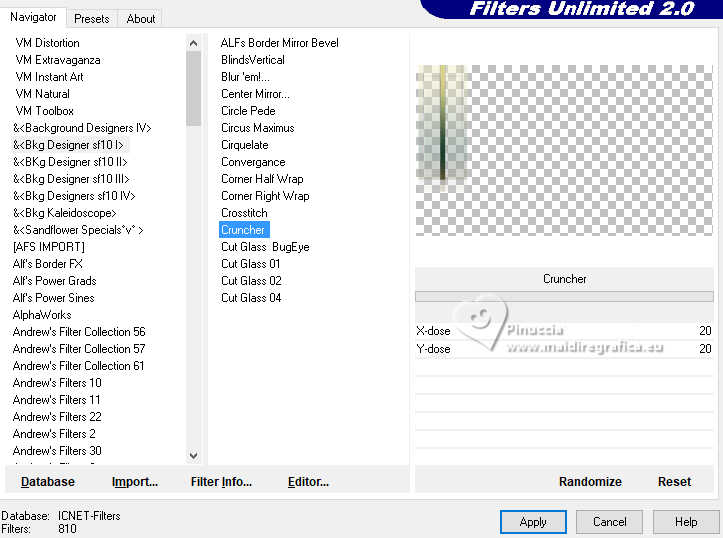The image size is (723, 538).
Task: Choose Corner Half Wrap filter
Action: click(262, 179)
